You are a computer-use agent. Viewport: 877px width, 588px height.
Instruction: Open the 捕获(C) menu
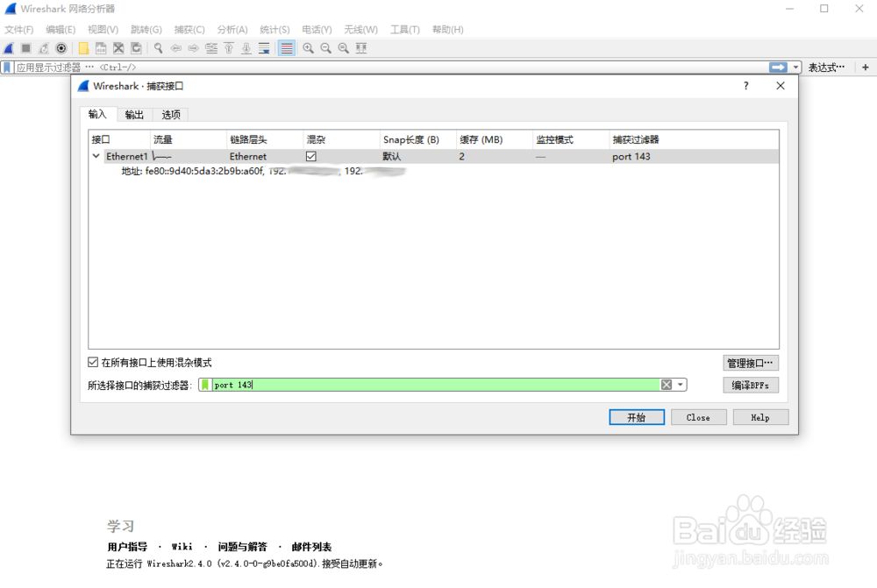click(x=189, y=30)
